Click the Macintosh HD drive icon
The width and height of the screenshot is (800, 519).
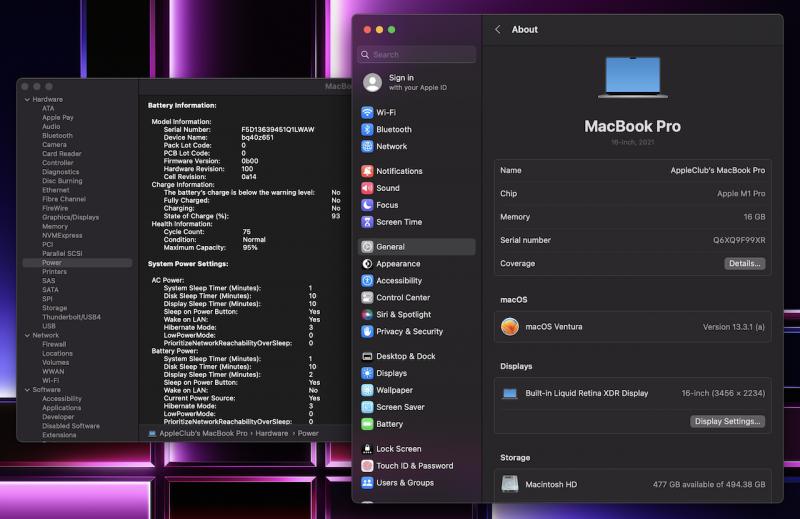click(510, 484)
